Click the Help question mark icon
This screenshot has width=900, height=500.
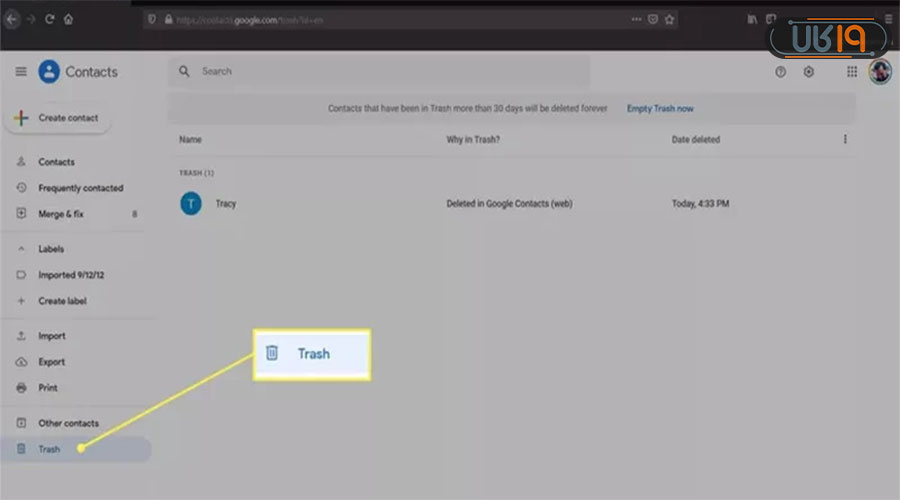(x=780, y=72)
